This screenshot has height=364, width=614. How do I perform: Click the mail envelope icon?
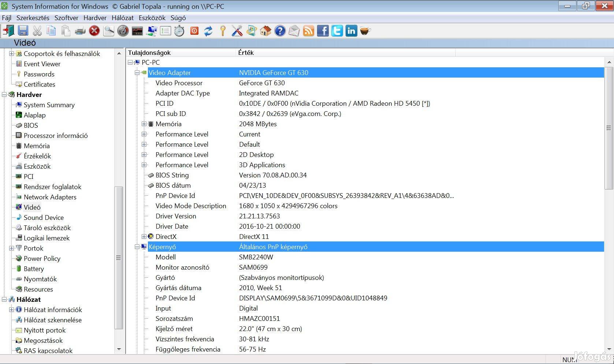[294, 31]
